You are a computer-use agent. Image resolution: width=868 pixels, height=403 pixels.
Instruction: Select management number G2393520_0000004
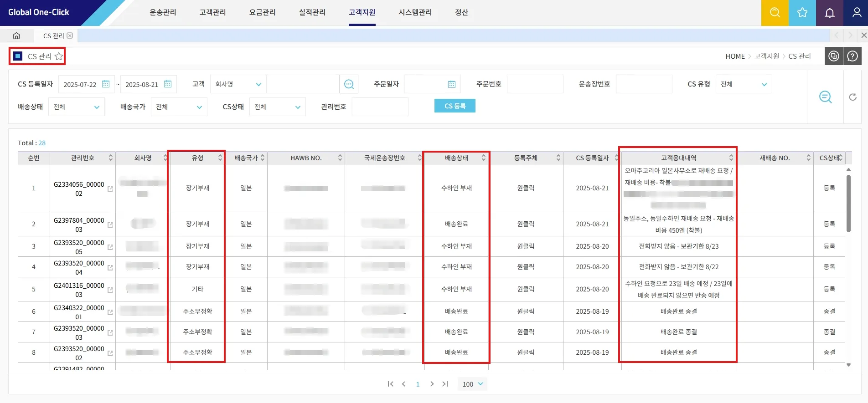pos(79,267)
